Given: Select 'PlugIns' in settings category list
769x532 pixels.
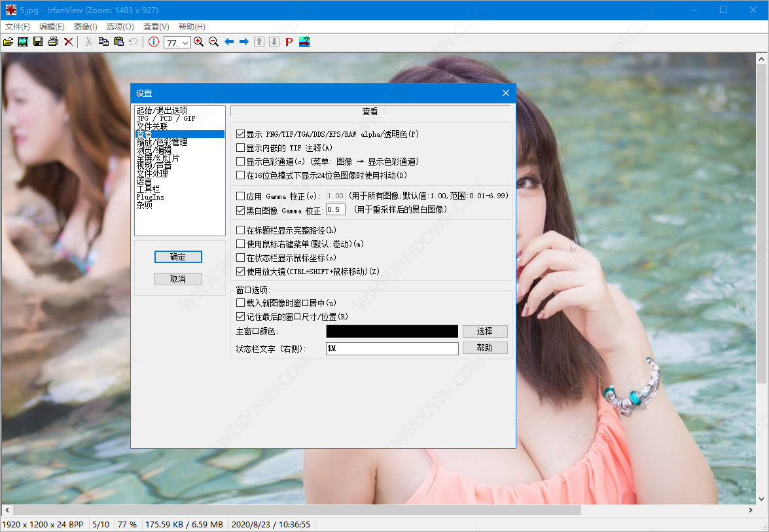Looking at the screenshot, I should pos(150,197).
